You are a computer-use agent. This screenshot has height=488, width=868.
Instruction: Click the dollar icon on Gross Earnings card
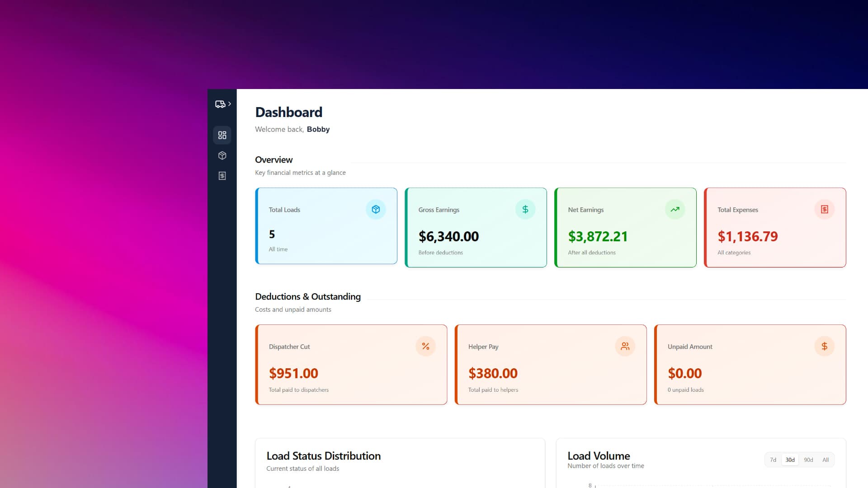tap(525, 209)
